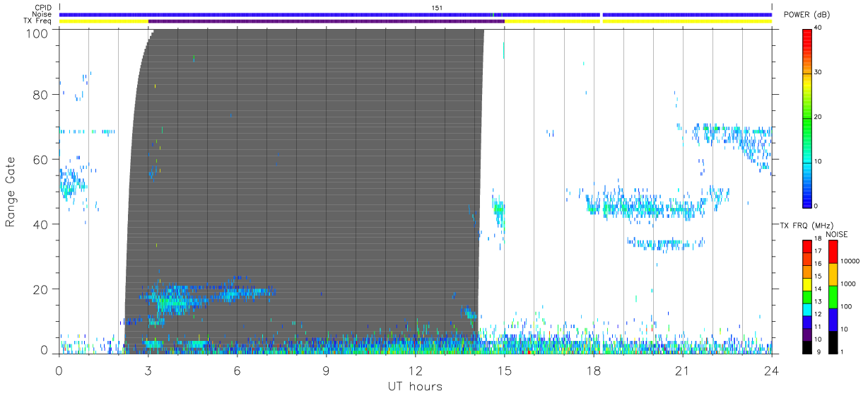
Task: Click y-axis tick label 80
Action: (x=41, y=94)
